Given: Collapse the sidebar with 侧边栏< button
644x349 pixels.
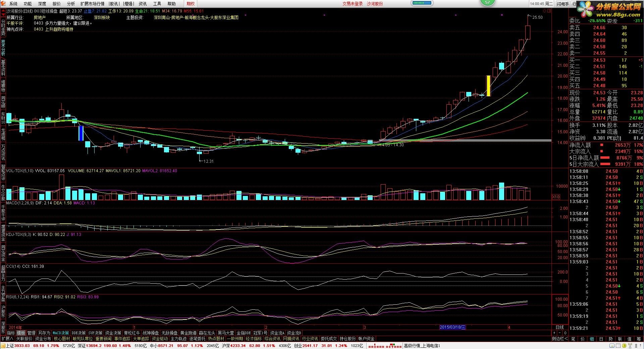Looking at the screenshot, I should 560,339.
